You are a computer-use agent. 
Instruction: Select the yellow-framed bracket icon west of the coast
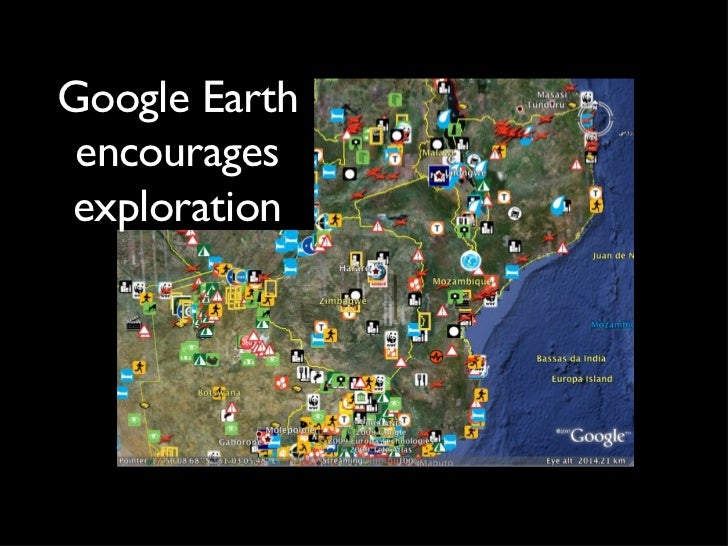(x=424, y=321)
